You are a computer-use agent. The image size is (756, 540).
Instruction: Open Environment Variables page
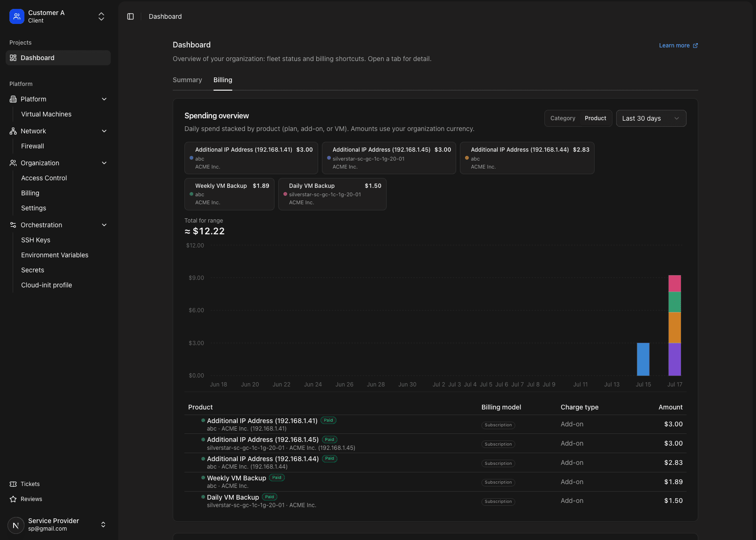[55, 255]
